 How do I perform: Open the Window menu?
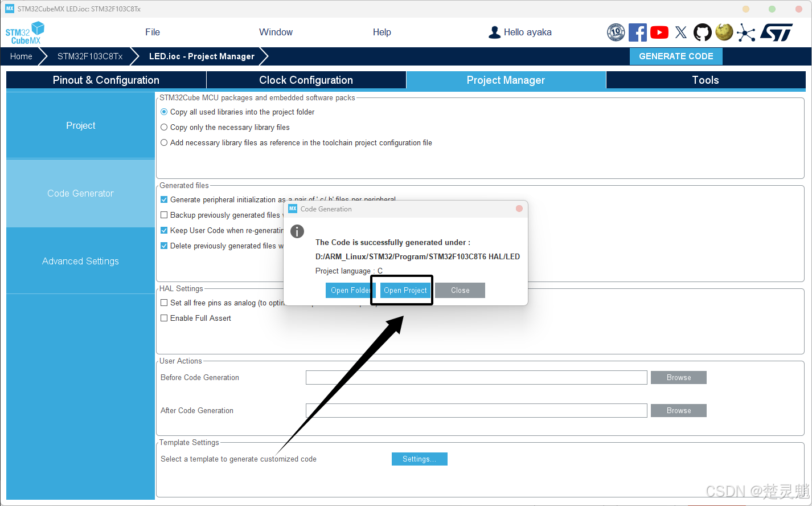276,32
